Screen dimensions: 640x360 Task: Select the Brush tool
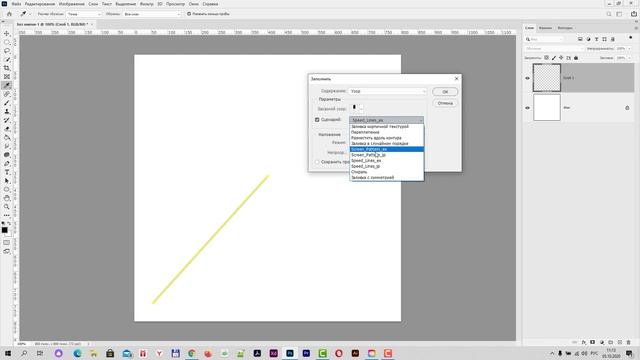[7, 102]
